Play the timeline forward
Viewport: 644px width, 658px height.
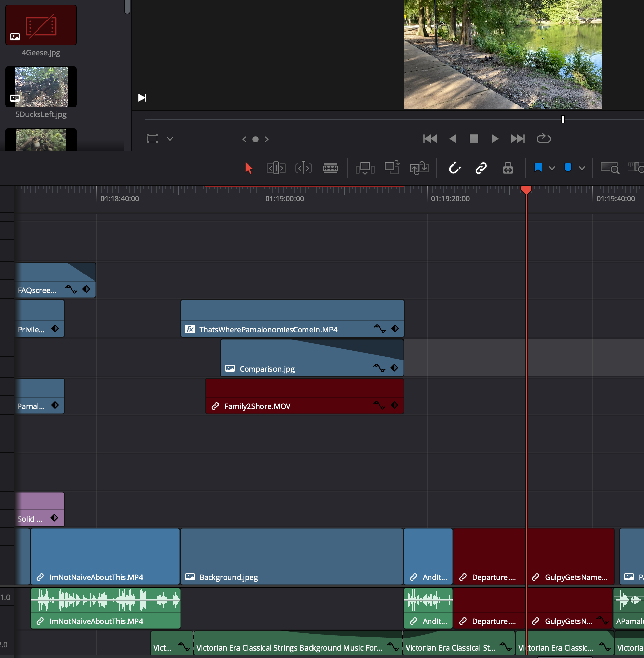(495, 139)
